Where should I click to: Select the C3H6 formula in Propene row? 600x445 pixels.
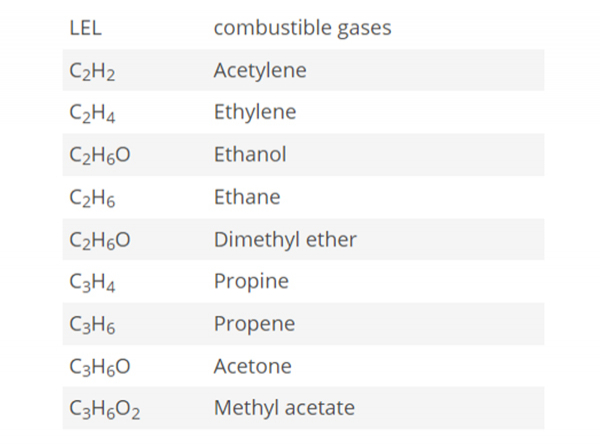[x=93, y=324]
